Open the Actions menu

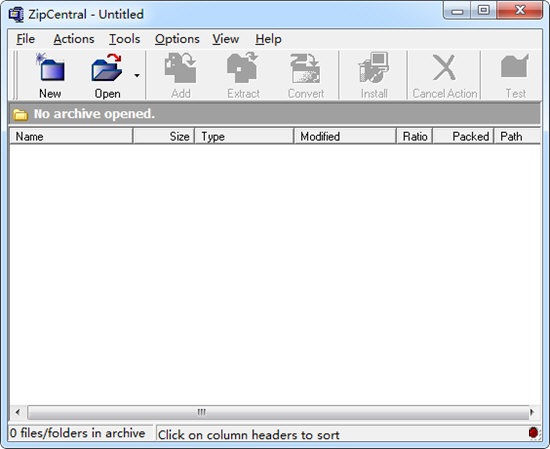[74, 39]
